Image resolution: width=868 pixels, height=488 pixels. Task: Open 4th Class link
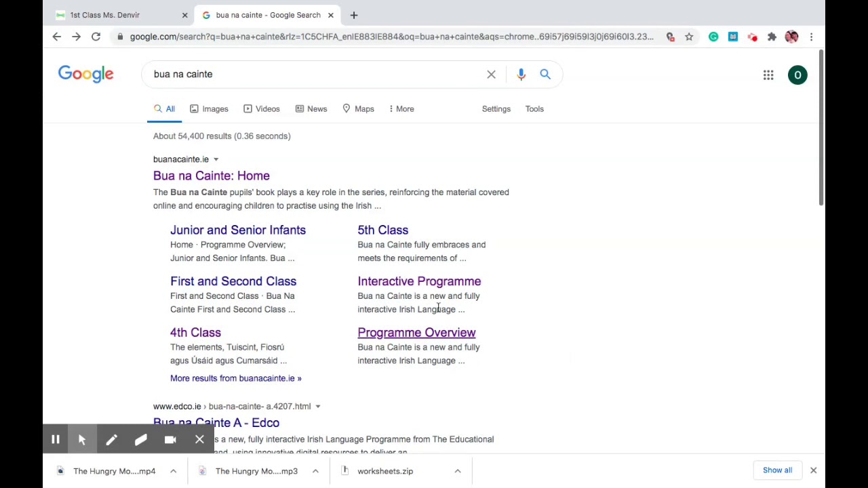(195, 333)
